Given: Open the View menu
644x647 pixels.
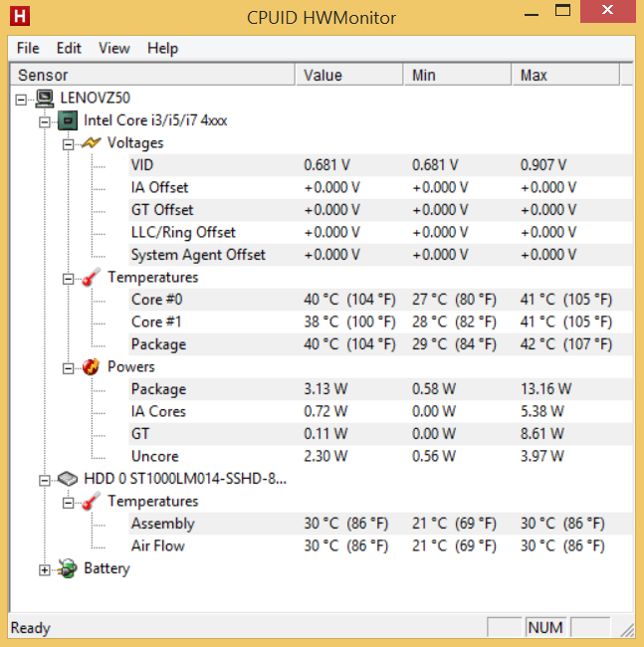Looking at the screenshot, I should 114,49.
